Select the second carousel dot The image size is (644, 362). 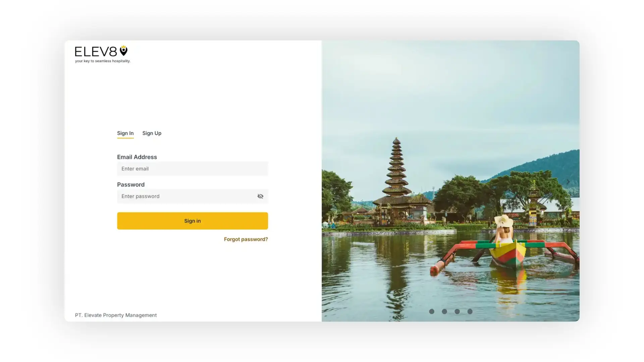coord(444,311)
